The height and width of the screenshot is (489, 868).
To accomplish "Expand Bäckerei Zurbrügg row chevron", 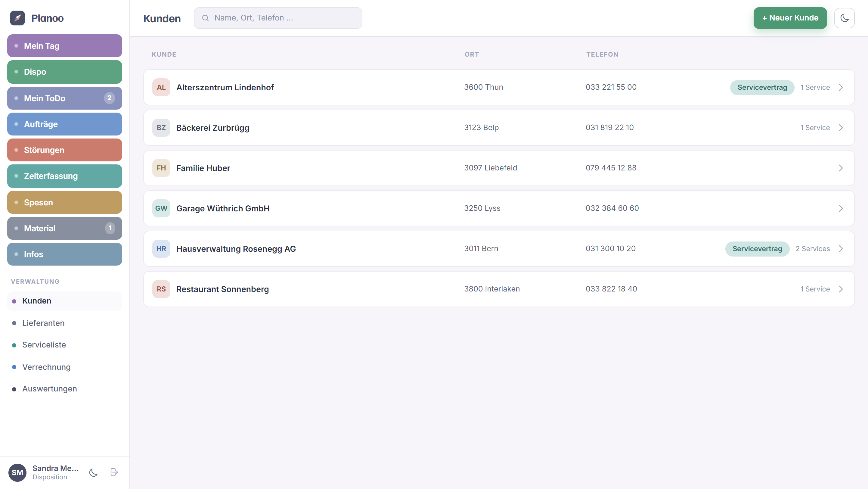I will (841, 128).
